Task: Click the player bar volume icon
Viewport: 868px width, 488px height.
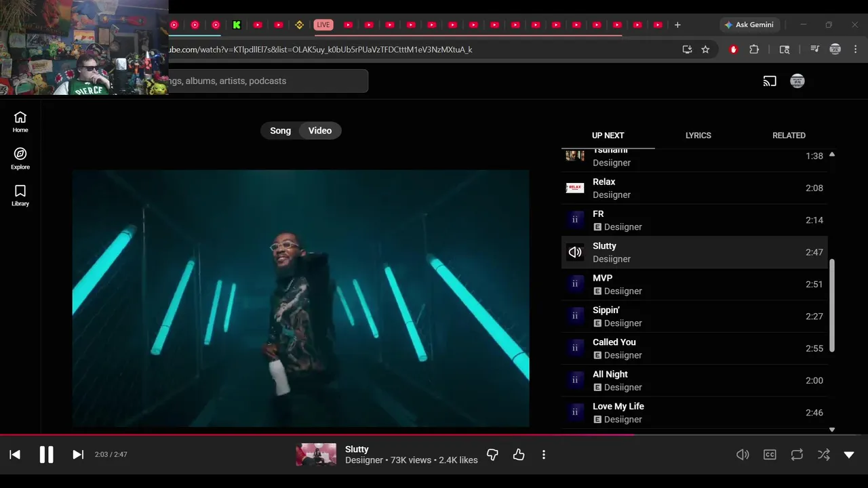Action: pos(743,455)
